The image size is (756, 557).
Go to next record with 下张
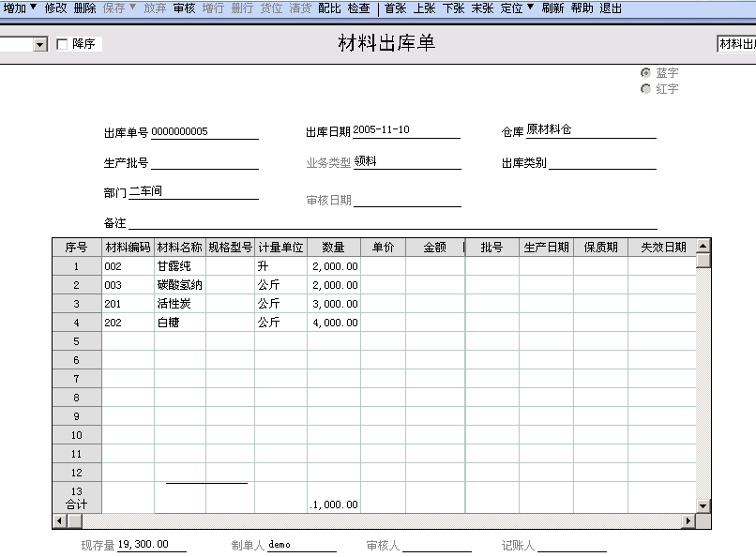pos(454,8)
